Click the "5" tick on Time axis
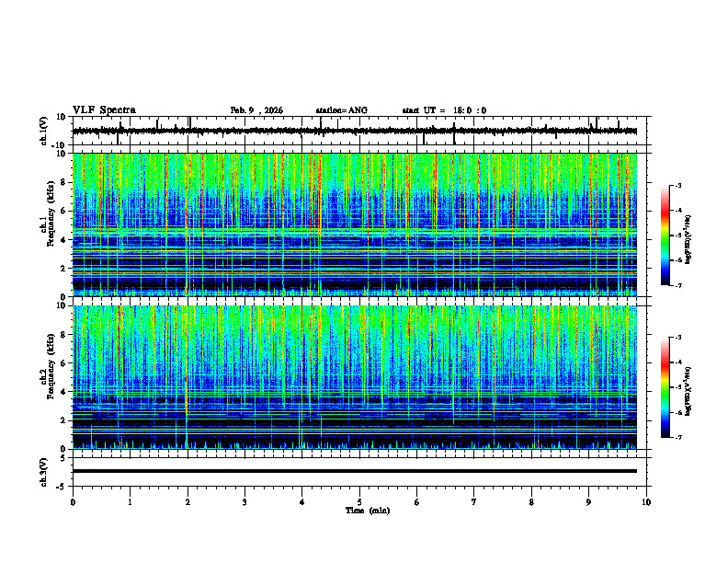The height and width of the screenshot is (563, 728). click(x=359, y=502)
